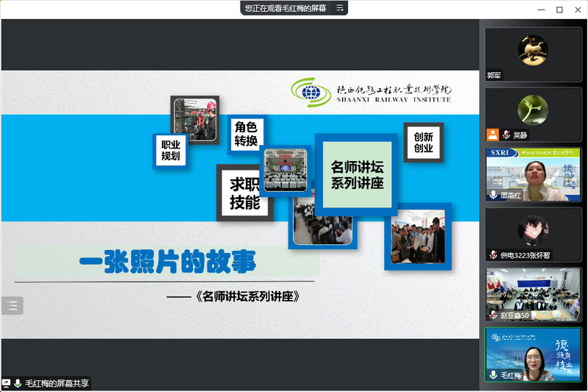Image resolution: width=588 pixels, height=392 pixels.
Task: Click 吴静's orange host badge icon
Action: pyautogui.click(x=492, y=135)
